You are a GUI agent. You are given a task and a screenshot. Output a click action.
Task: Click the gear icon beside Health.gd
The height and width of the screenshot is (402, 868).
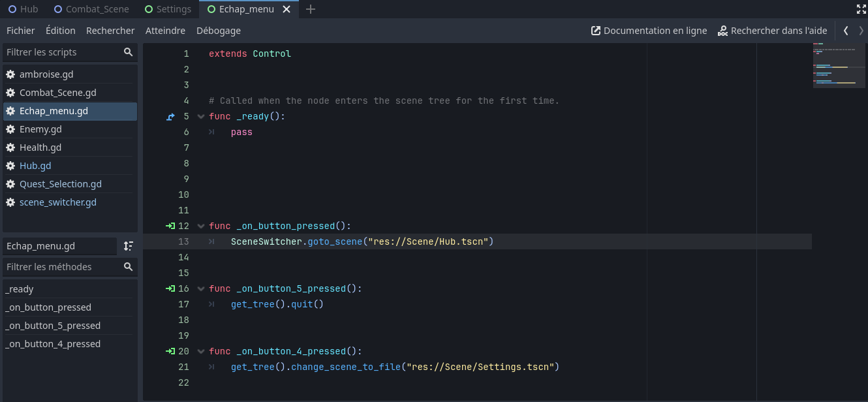tap(10, 147)
